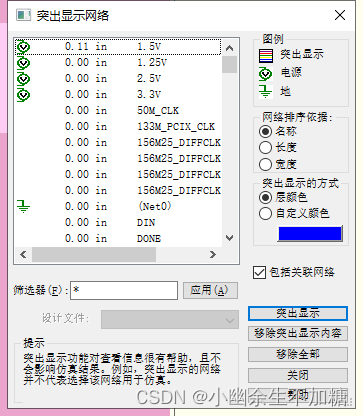Click the 突出显示 button
Image resolution: width=363 pixels, height=416 pixels.
pos(298,313)
